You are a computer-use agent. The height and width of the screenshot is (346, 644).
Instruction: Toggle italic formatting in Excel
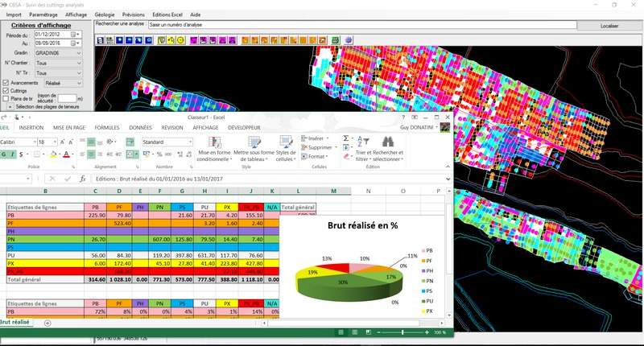pos(12,154)
